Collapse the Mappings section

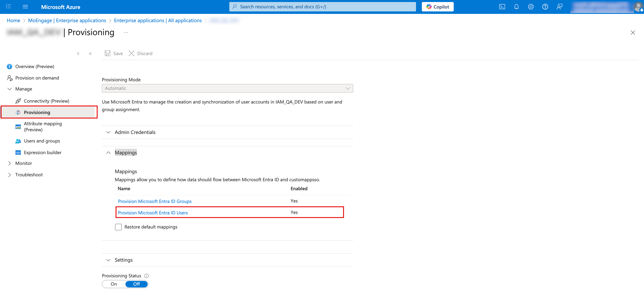[x=126, y=153]
